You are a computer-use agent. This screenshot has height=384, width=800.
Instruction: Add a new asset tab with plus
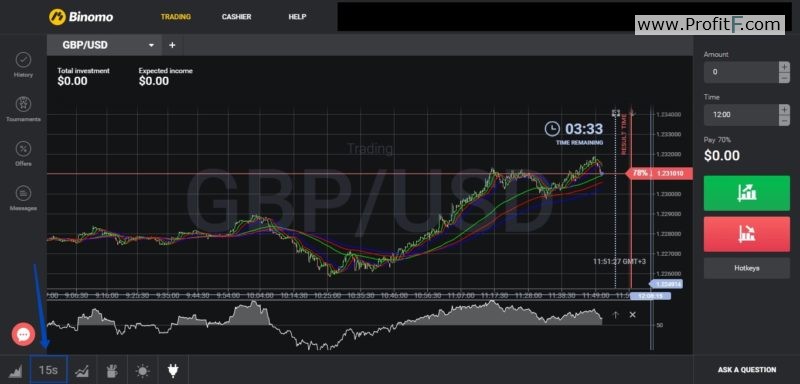coord(172,45)
